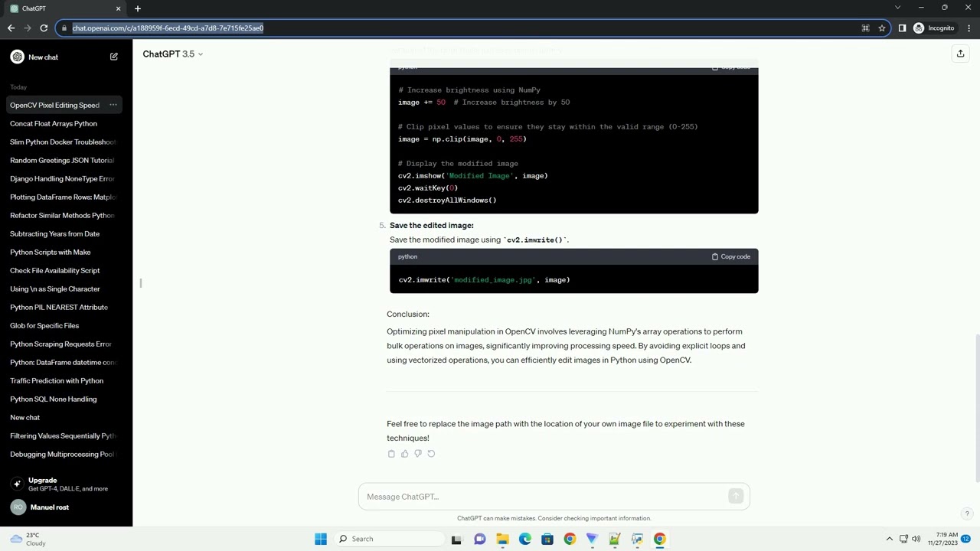Click the browser back arrow
The image size is (980, 551).
tap(11, 28)
